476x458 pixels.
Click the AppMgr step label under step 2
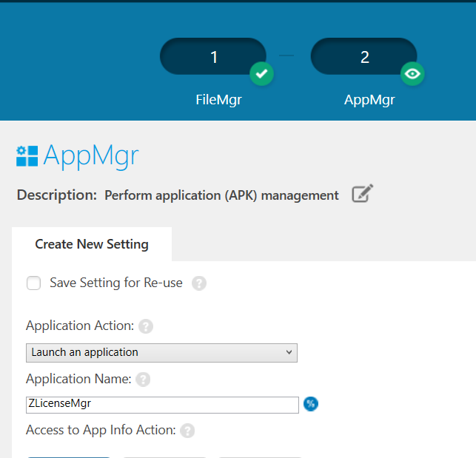click(x=369, y=100)
